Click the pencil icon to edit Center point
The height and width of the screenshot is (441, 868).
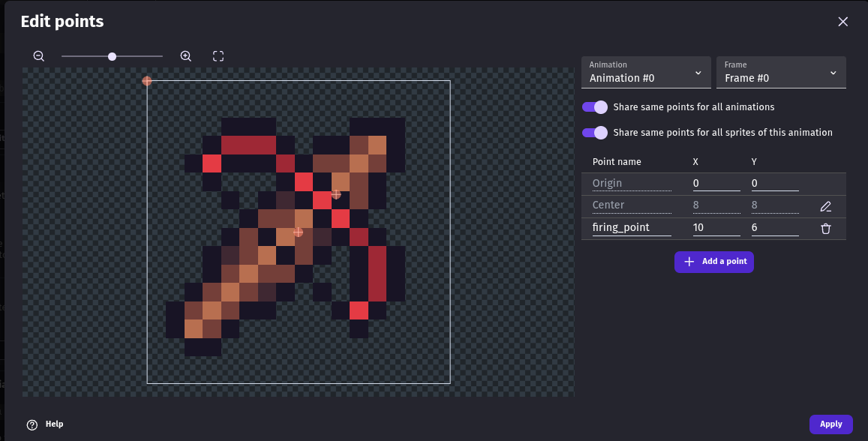point(825,206)
